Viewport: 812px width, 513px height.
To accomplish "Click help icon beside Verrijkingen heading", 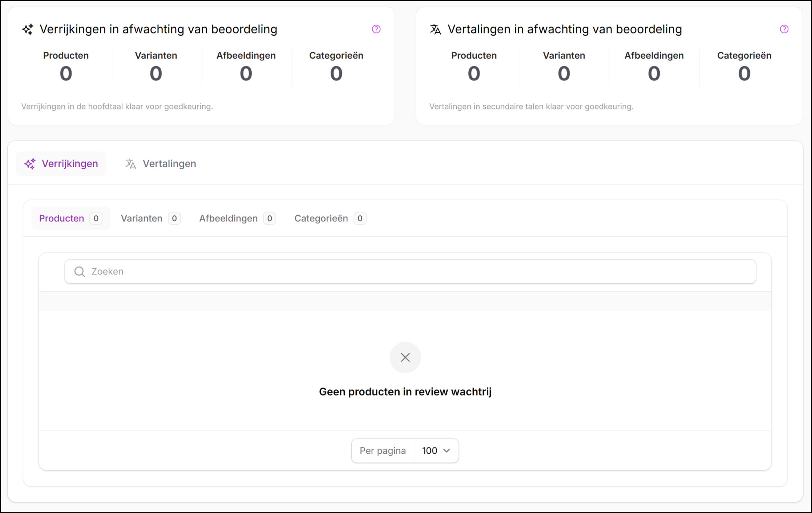I will point(376,29).
